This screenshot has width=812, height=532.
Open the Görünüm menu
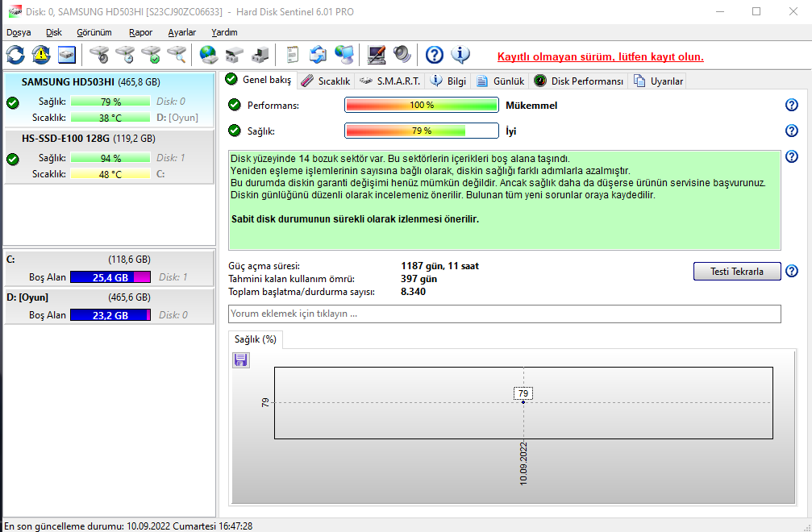(94, 32)
